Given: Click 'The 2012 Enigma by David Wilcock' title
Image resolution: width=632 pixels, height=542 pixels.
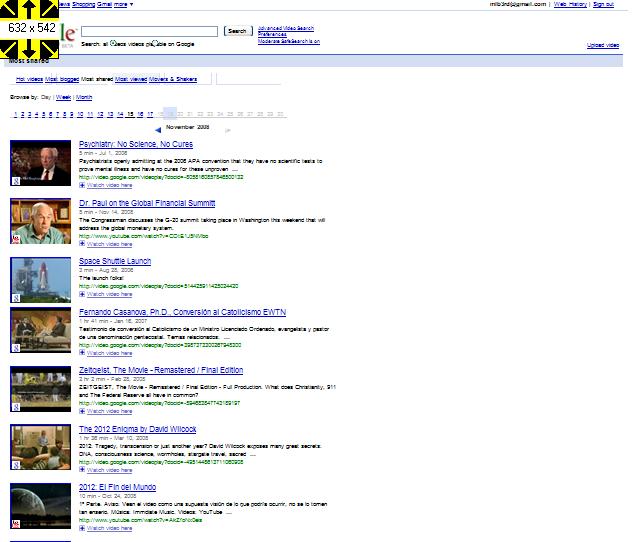Looking at the screenshot, I should click(x=137, y=429).
